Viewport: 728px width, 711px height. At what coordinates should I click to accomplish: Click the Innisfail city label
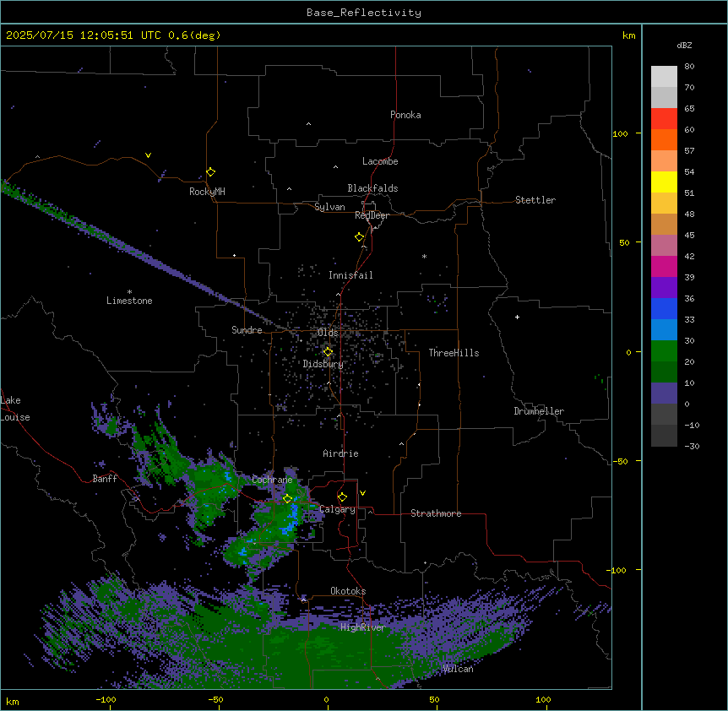tap(350, 275)
